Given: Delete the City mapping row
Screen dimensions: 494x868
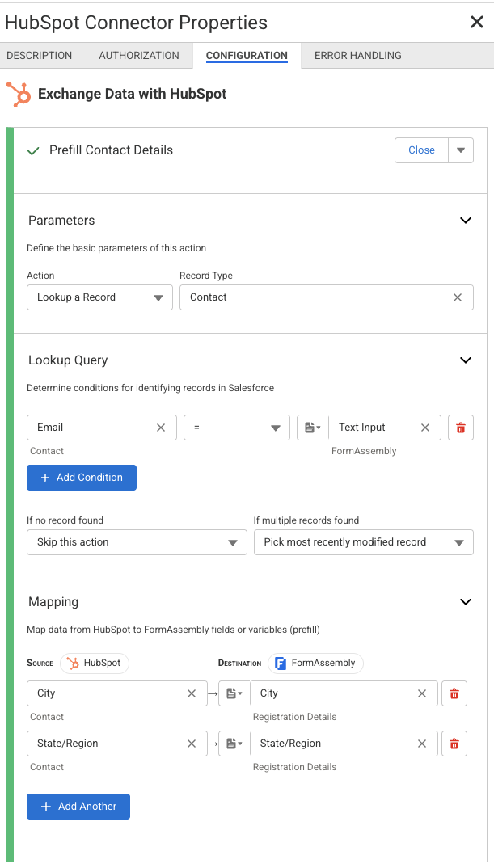Looking at the screenshot, I should [x=454, y=693].
